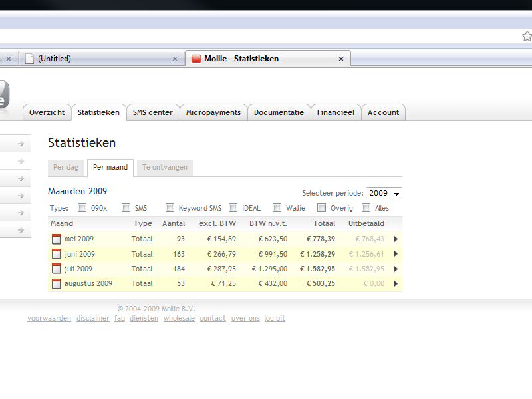The height and width of the screenshot is (399, 532).
Task: Enable the Alles checkbox
Action: click(x=366, y=208)
